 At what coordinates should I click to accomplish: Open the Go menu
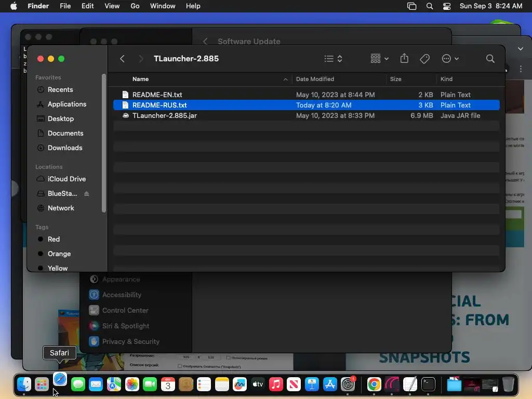click(x=135, y=6)
